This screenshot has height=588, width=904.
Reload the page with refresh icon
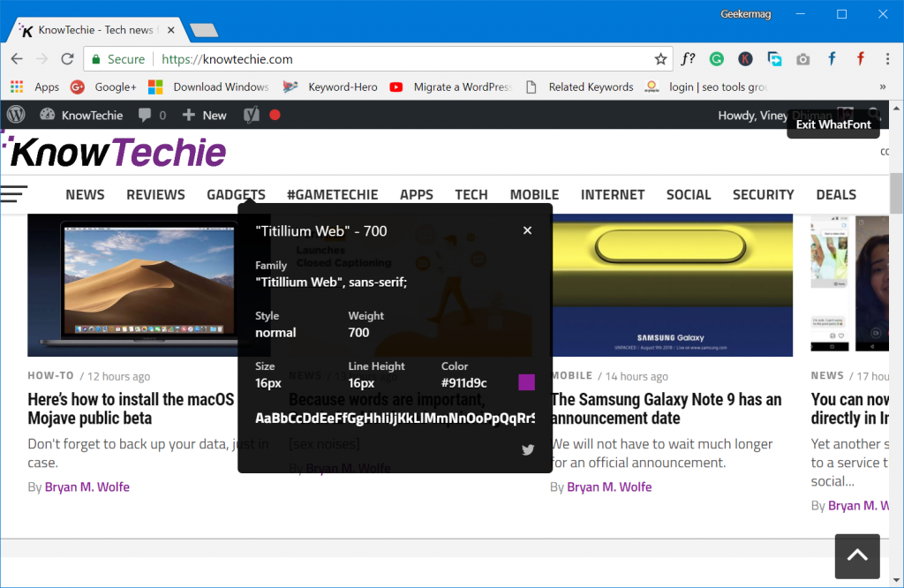(x=67, y=59)
